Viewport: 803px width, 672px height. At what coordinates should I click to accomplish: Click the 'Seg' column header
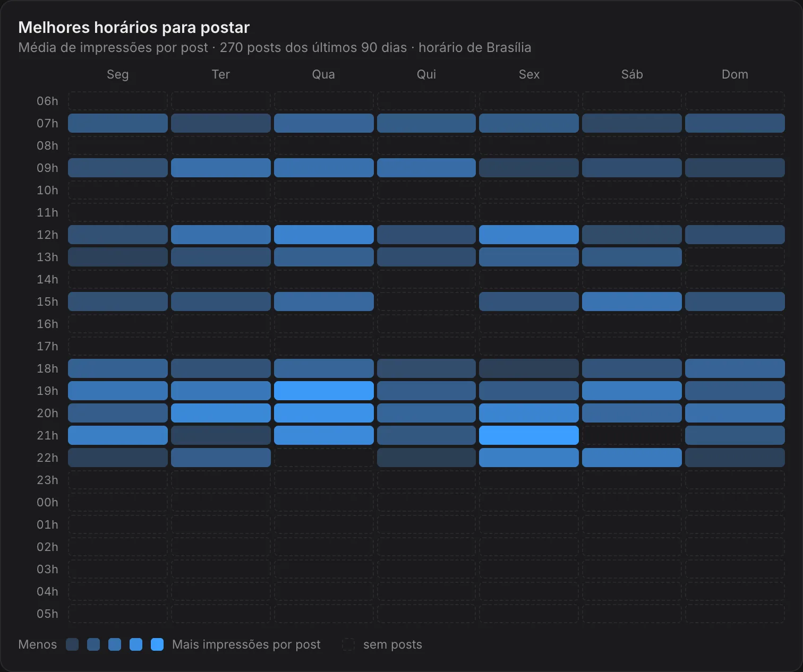pyautogui.click(x=118, y=74)
